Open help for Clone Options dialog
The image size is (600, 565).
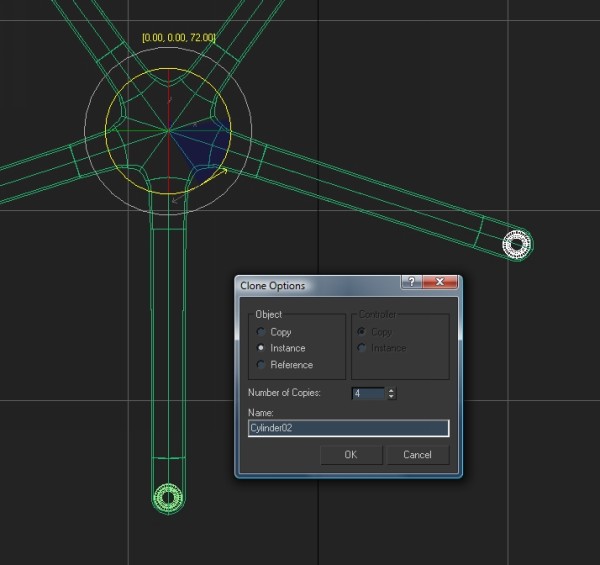pyautogui.click(x=411, y=282)
